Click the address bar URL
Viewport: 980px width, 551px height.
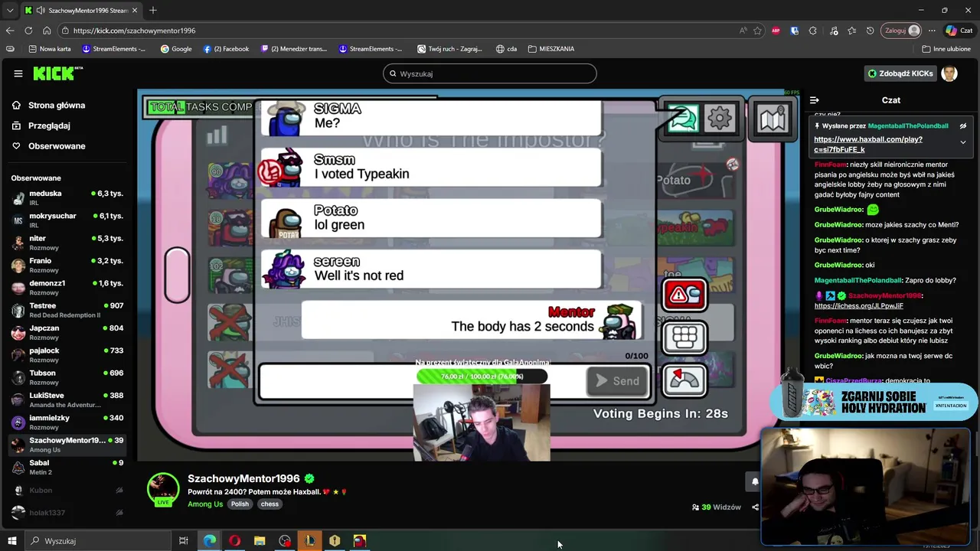click(x=134, y=31)
